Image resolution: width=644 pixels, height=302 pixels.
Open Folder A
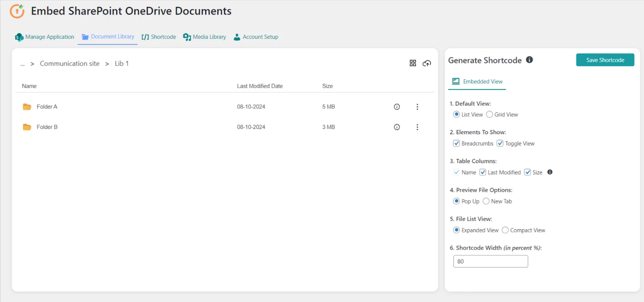coord(47,107)
